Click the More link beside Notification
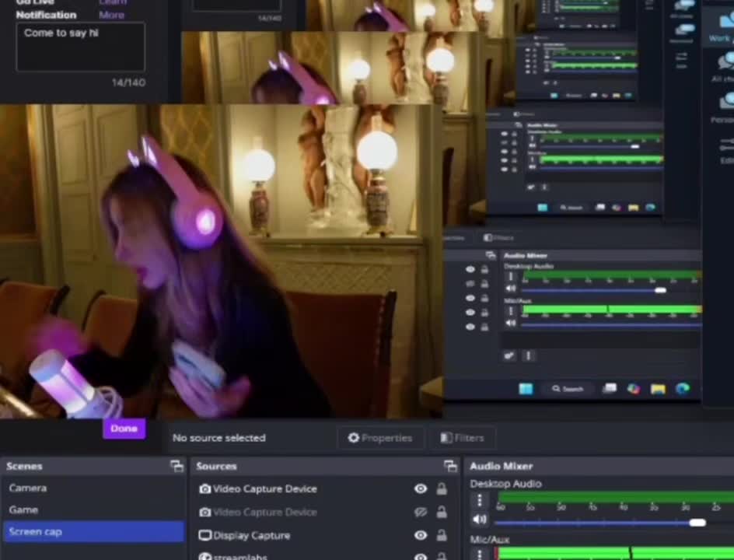Viewport: 734px width, 560px height. (x=111, y=15)
